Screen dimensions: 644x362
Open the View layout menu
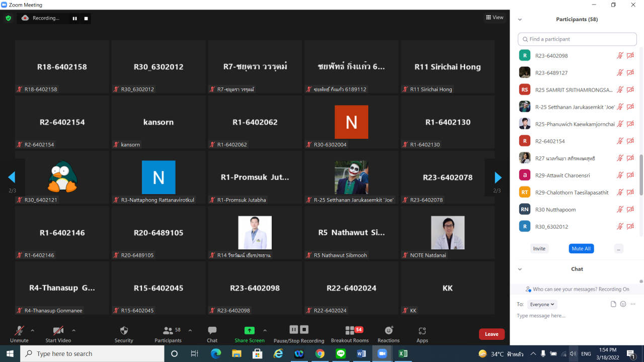(495, 18)
